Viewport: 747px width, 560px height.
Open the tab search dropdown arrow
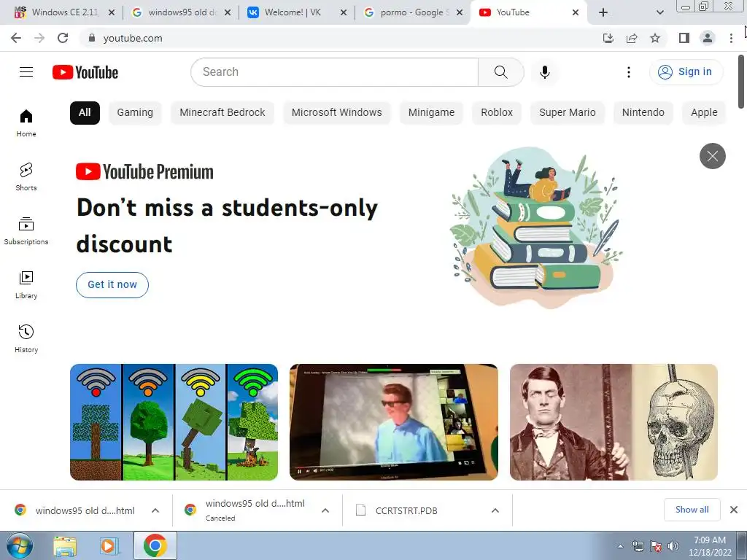coord(659,13)
